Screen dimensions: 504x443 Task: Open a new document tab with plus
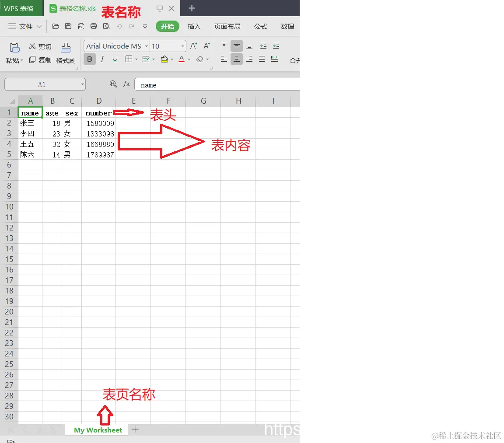(192, 8)
